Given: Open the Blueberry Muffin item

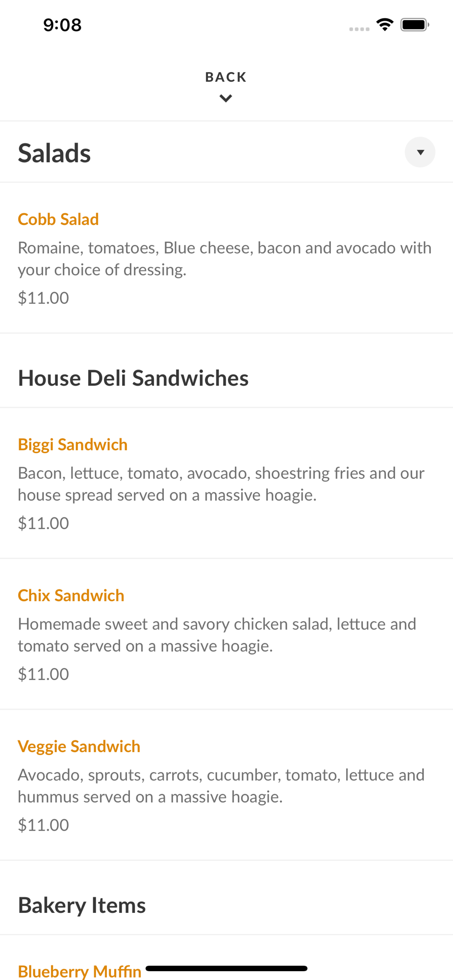Looking at the screenshot, I should 79,971.
